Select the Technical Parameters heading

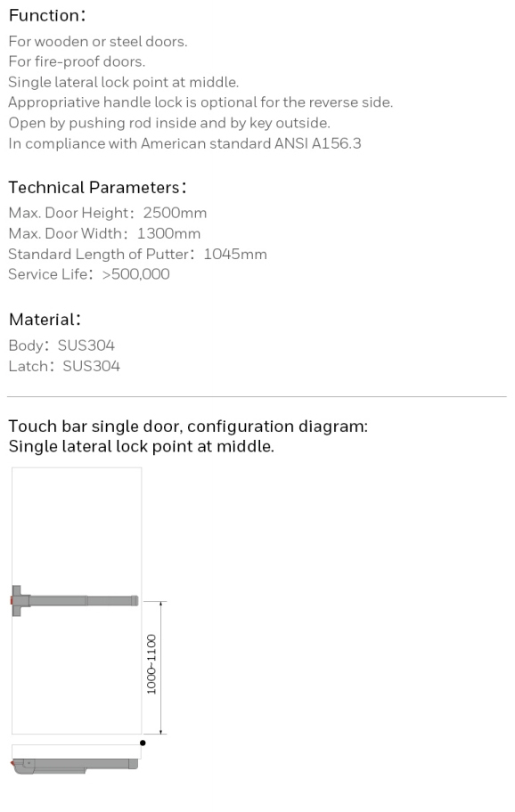(x=97, y=188)
